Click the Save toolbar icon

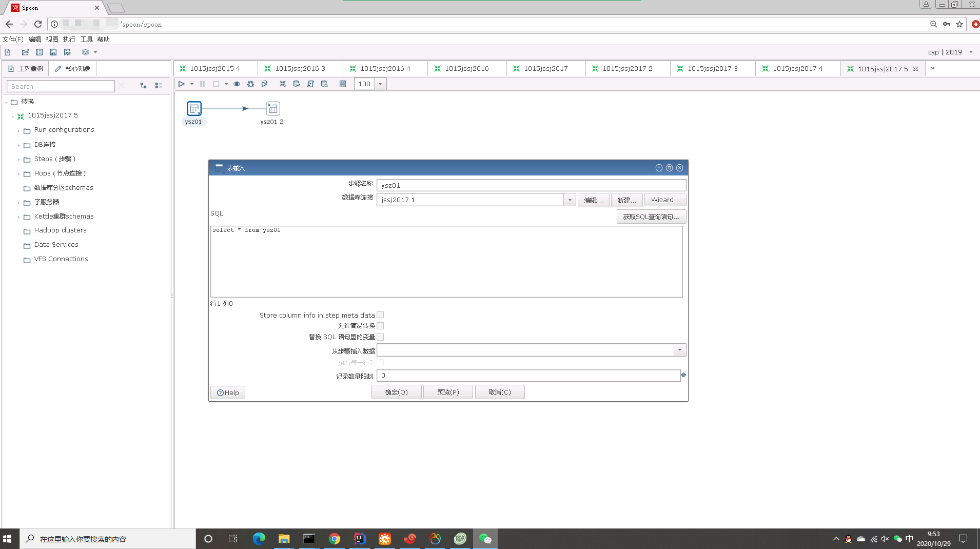pyautogui.click(x=53, y=52)
